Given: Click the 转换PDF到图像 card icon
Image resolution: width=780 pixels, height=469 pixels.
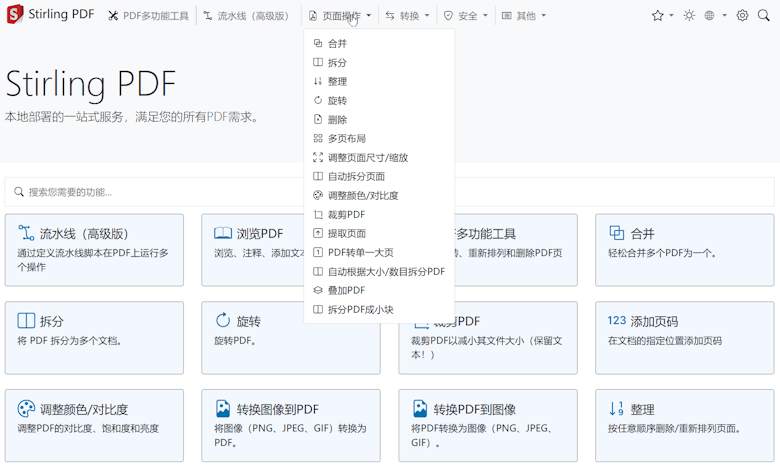Looking at the screenshot, I should 420,408.
